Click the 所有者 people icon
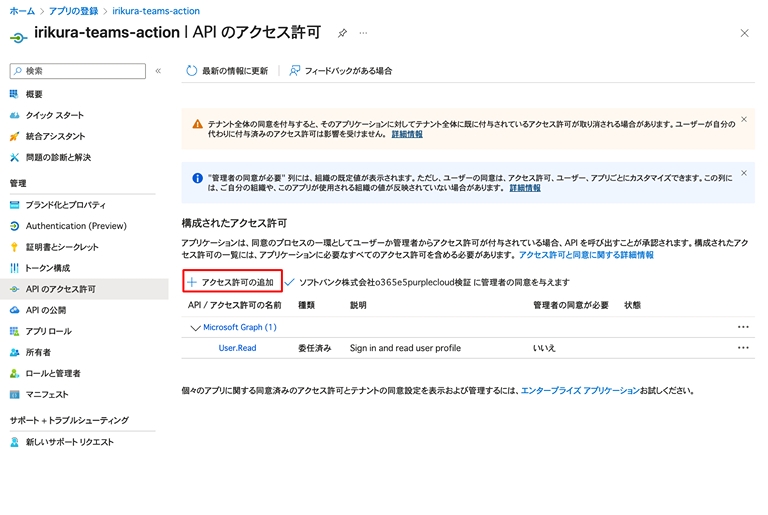This screenshot has height=515, width=768. 14,352
